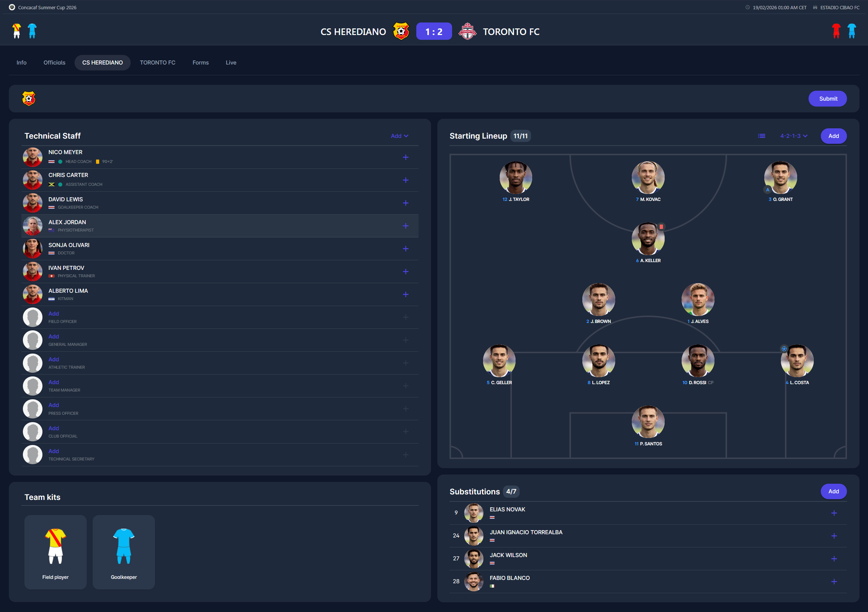This screenshot has width=868, height=612.
Task: Go to the Live tab
Action: coord(231,63)
